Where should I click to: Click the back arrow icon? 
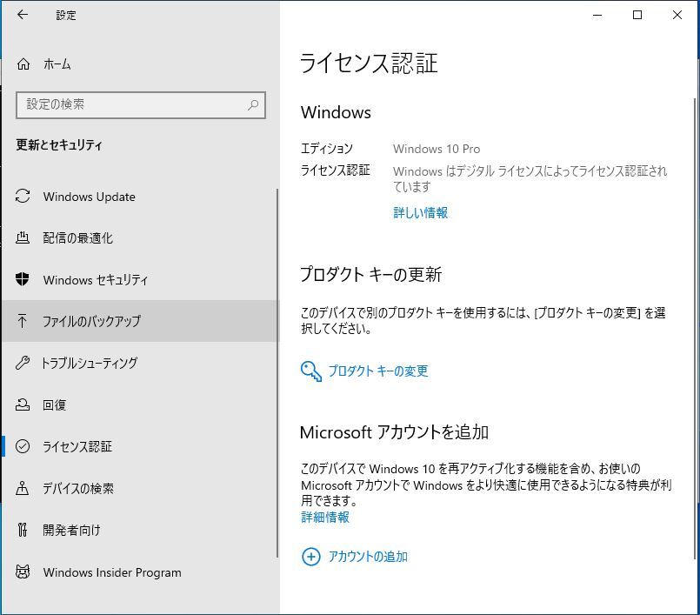[x=23, y=15]
